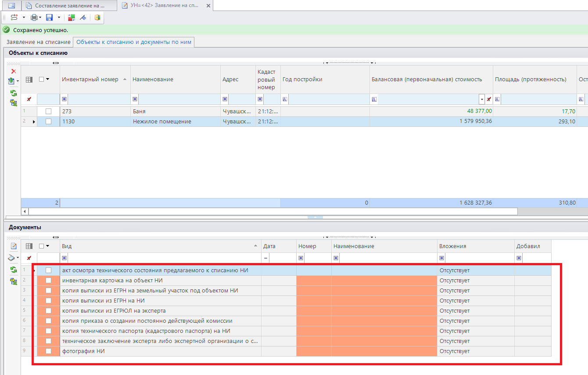Screen dimensions: 588x375
Task: Open Балансовая стоимость filter dropdown arrow
Action: 482,99
